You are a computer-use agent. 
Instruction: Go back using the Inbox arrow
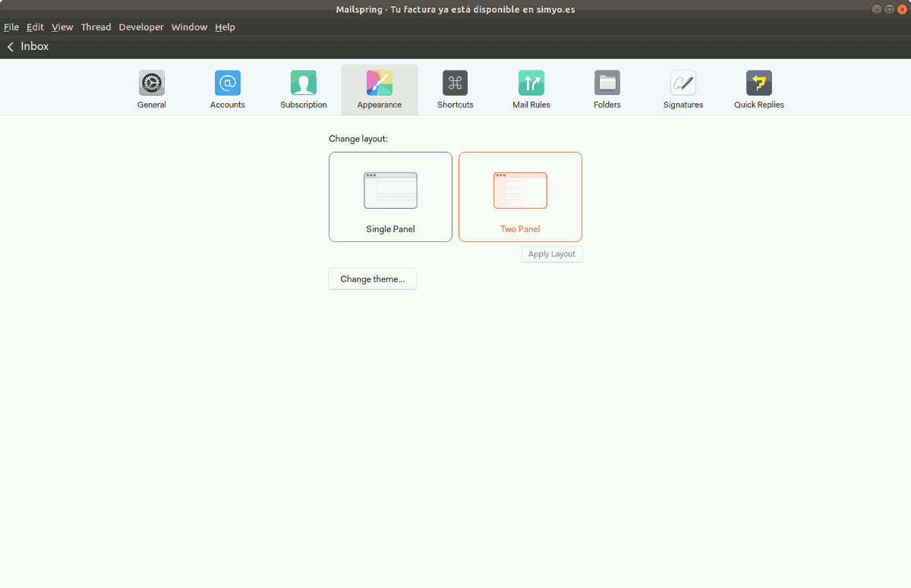click(11, 47)
